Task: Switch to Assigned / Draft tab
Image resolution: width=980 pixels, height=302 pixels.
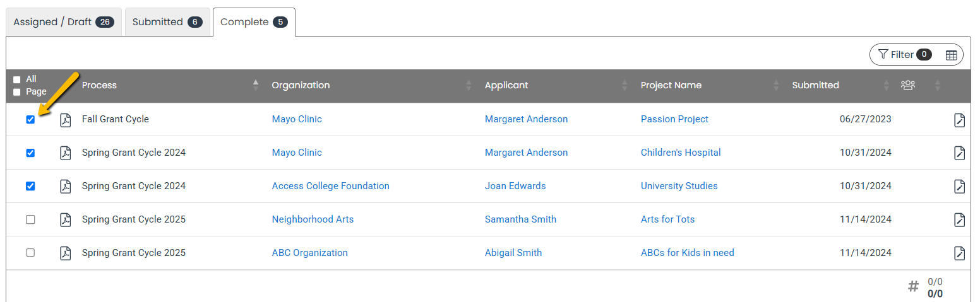Action: tap(63, 22)
